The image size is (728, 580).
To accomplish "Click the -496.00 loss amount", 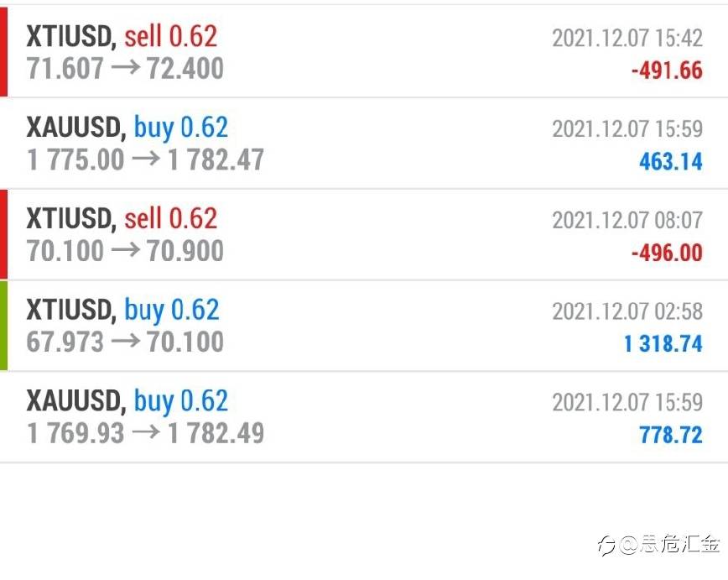I will pyautogui.click(x=667, y=253).
